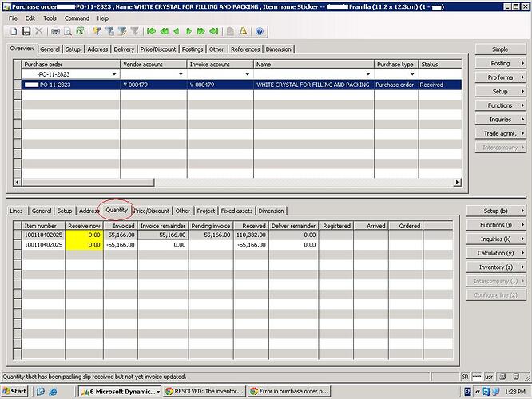Expand the Posting menu button
532x399 pixels.
pos(500,63)
